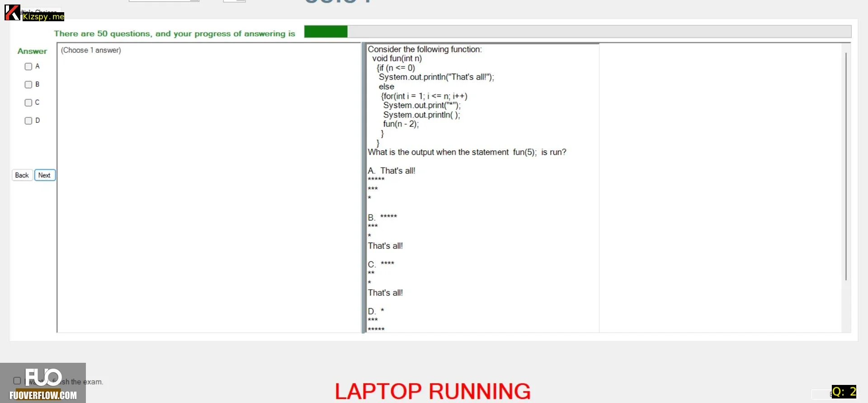This screenshot has height=403, width=868.
Task: Click the 'Consider the following function:' text
Action: point(425,49)
